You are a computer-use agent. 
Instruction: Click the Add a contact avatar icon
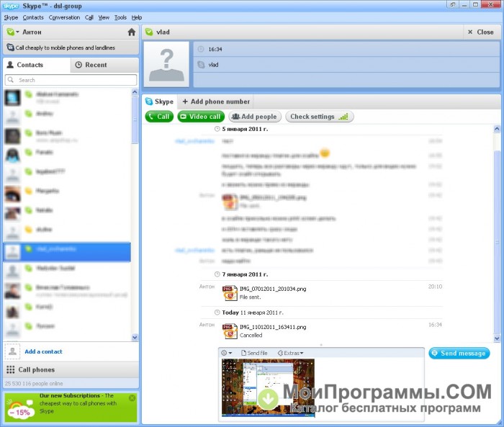(x=12, y=351)
